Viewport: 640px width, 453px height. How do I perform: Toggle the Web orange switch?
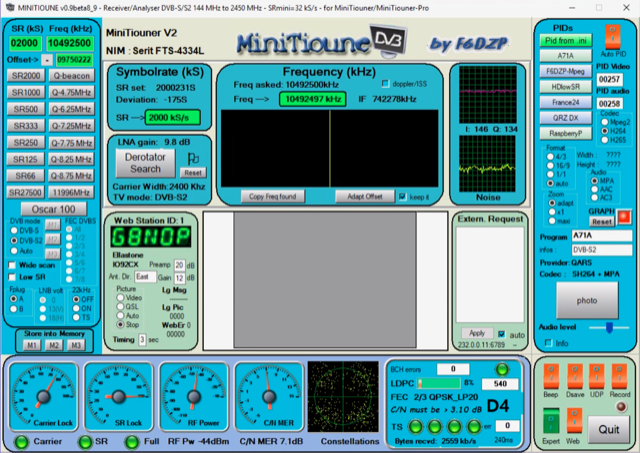pyautogui.click(x=574, y=420)
